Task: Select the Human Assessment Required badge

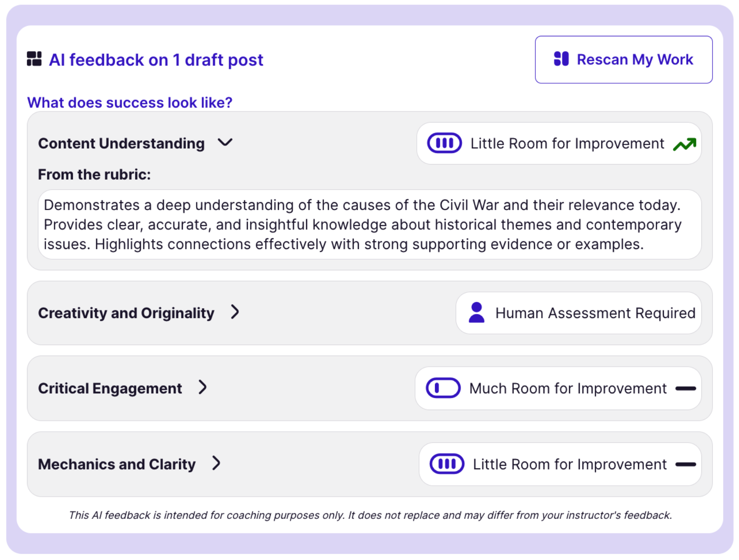Action: coord(578,313)
